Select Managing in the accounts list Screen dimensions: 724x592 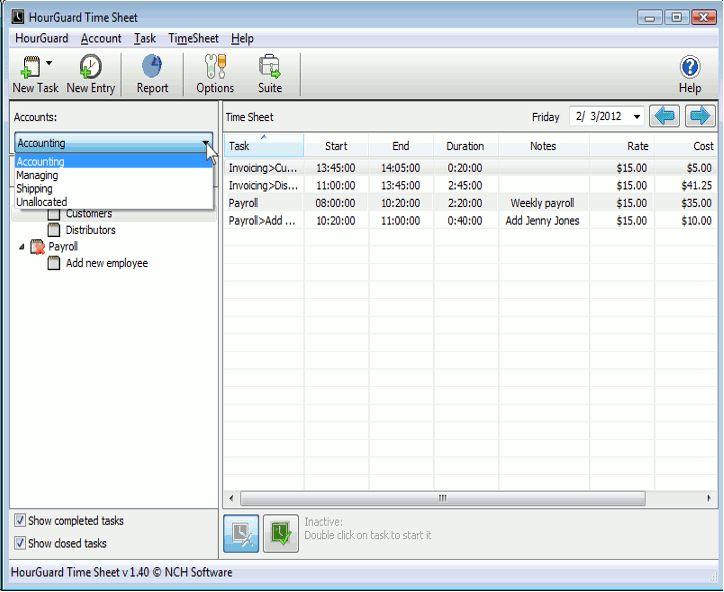114,175
